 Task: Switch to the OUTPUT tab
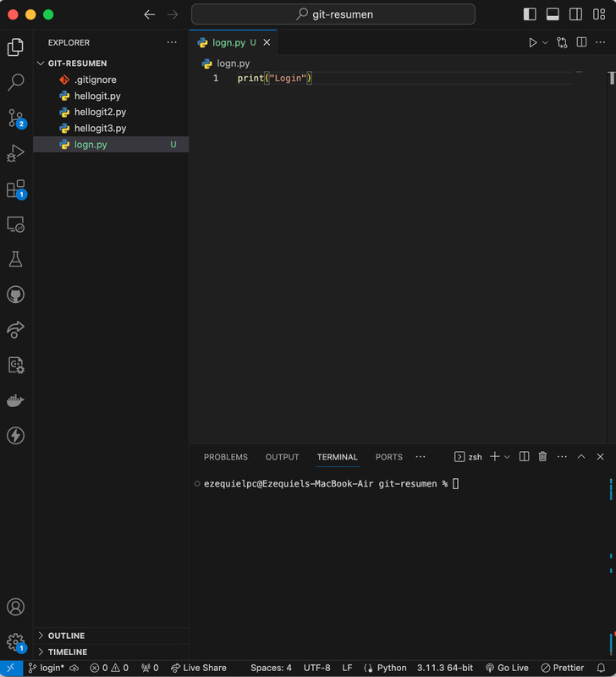tap(283, 457)
